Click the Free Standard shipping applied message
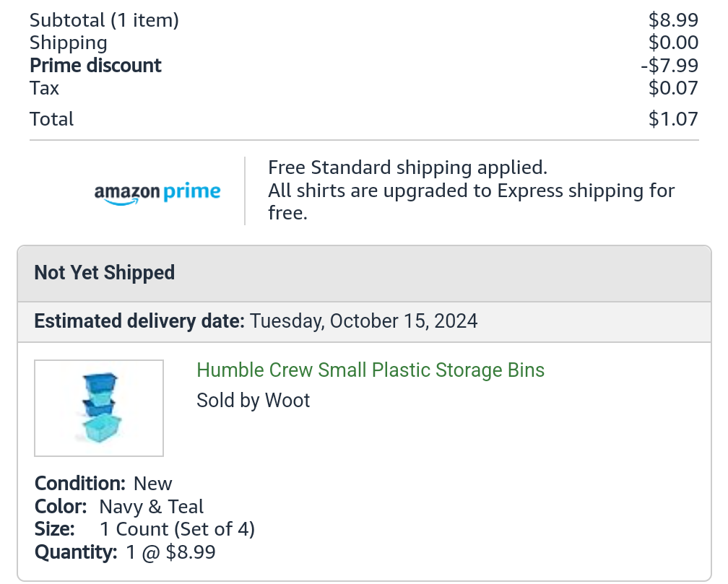The width and height of the screenshot is (728, 584). 407,168
